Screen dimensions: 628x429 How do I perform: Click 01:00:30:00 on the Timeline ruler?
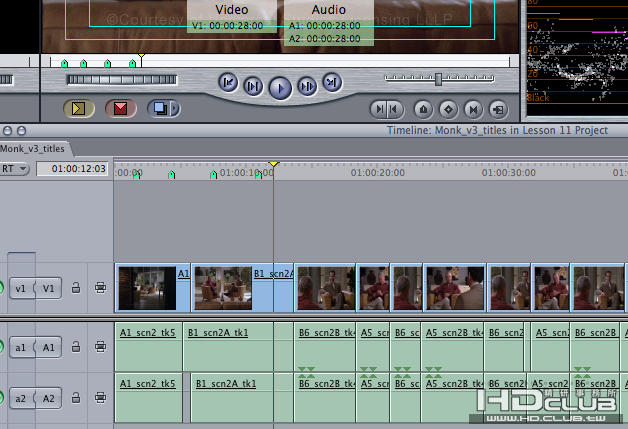(509, 173)
